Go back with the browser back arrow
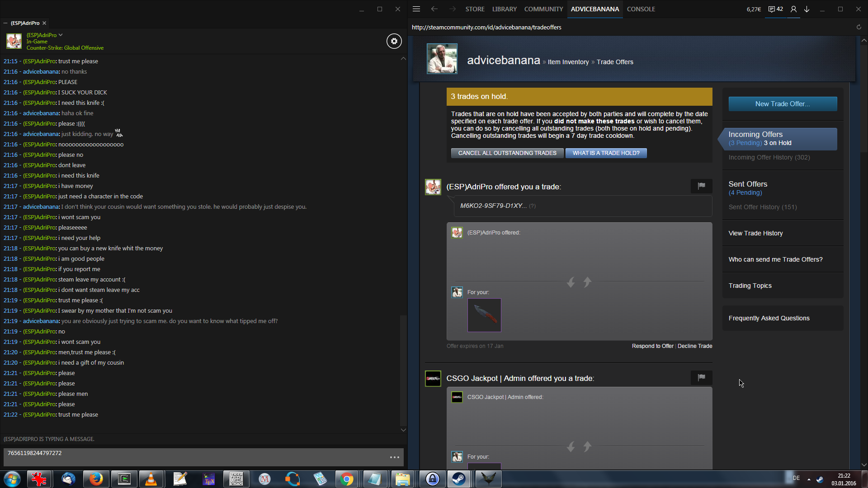 tap(434, 9)
